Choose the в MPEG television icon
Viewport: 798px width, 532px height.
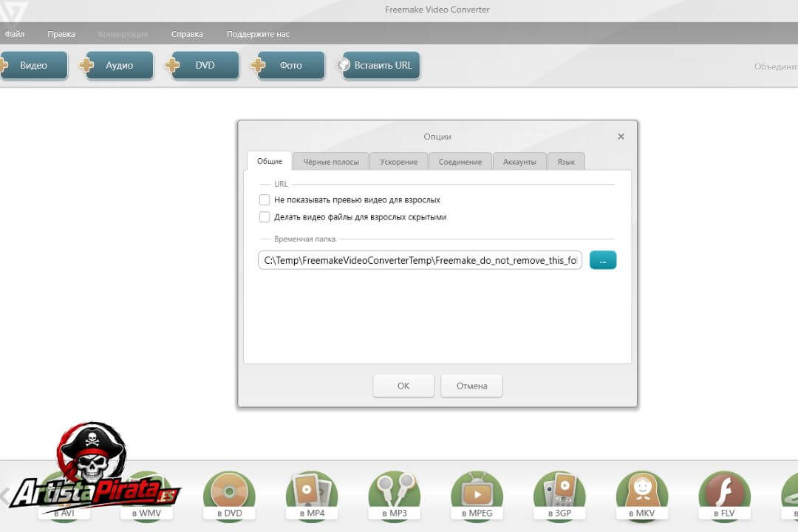477,495
